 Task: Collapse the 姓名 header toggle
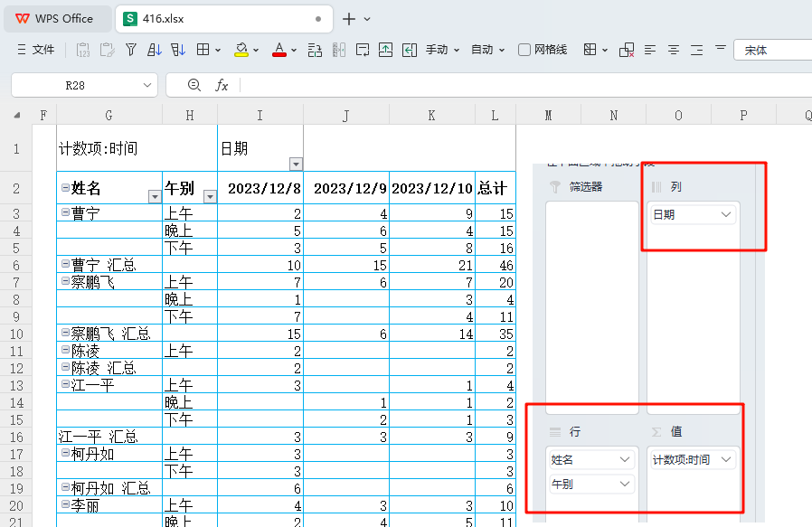coord(65,187)
